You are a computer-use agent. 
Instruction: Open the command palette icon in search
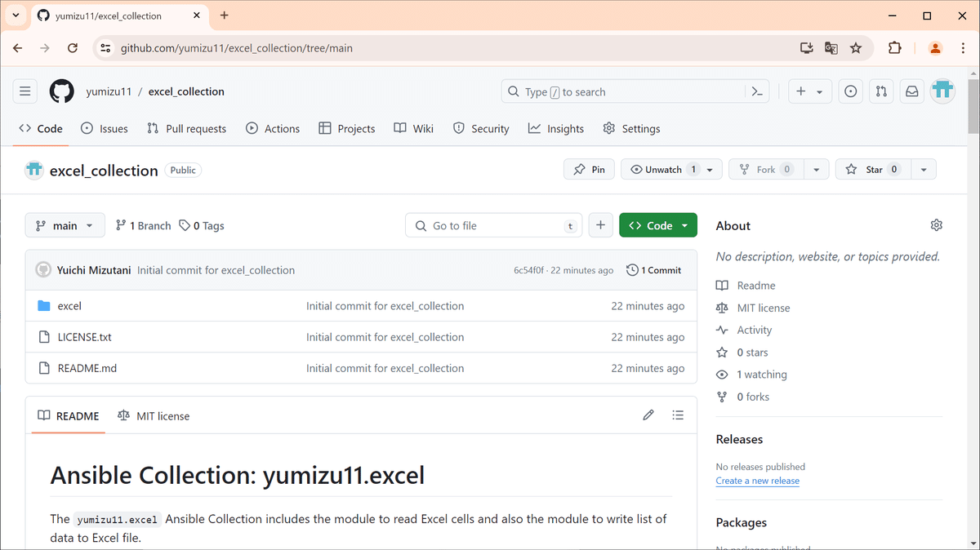click(x=757, y=92)
